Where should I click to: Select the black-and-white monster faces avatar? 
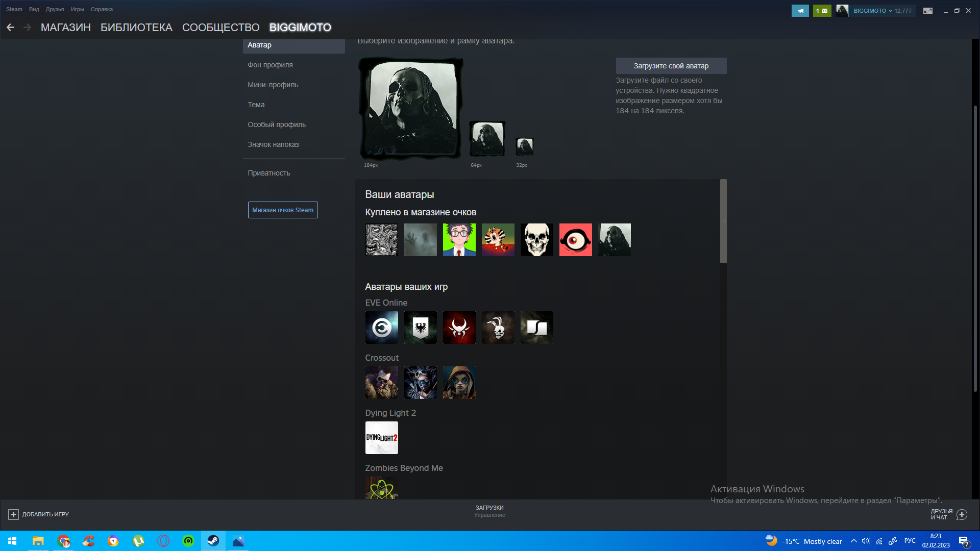[x=382, y=240]
